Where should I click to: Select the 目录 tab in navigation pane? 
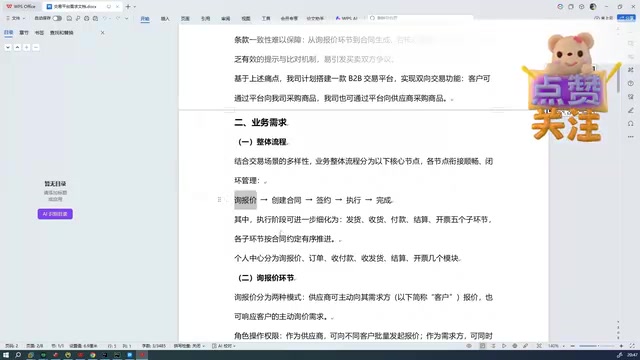(8, 33)
